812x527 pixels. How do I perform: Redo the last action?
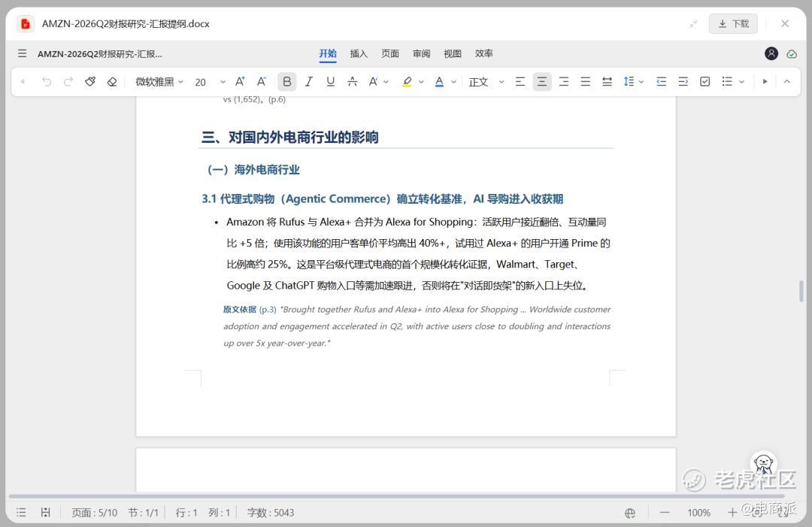click(68, 81)
